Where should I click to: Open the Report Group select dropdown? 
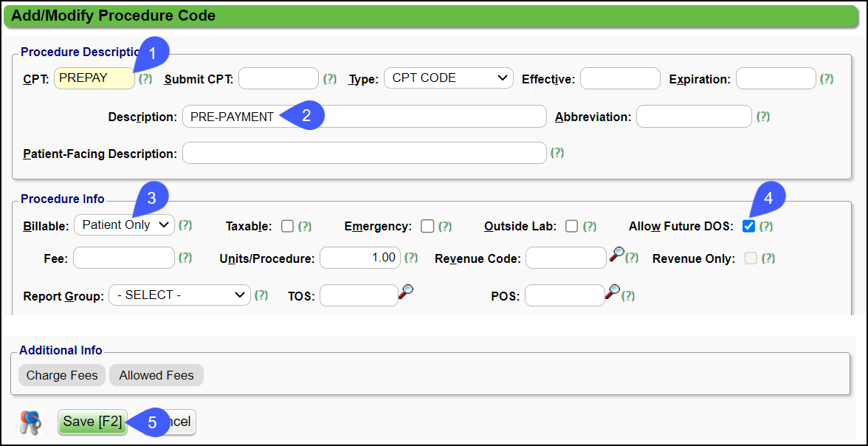click(179, 295)
